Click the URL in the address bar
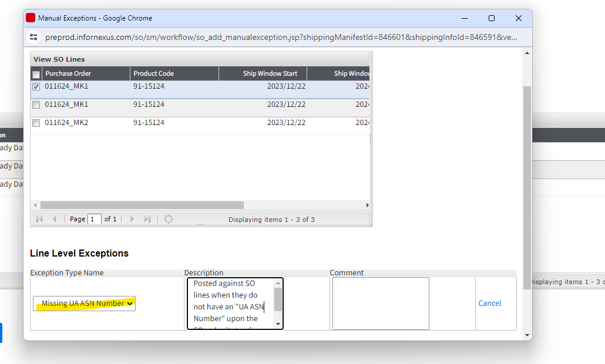The height and width of the screenshot is (364, 605). click(x=281, y=37)
